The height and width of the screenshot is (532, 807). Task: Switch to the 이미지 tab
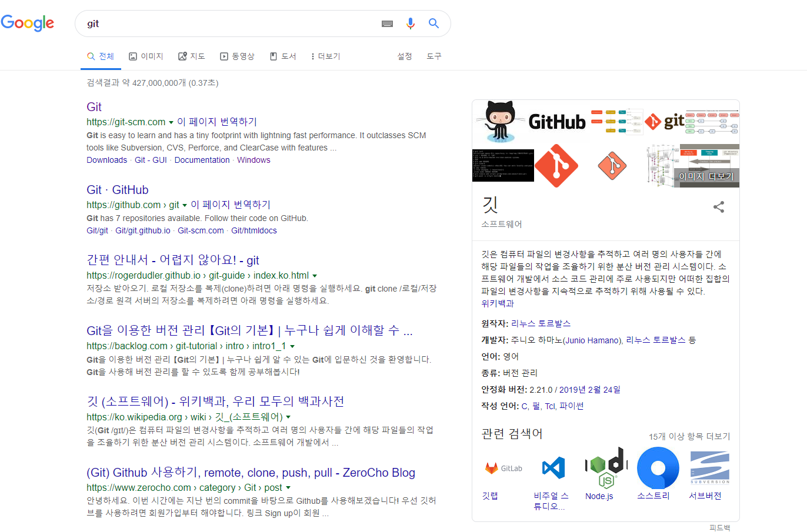tap(146, 56)
